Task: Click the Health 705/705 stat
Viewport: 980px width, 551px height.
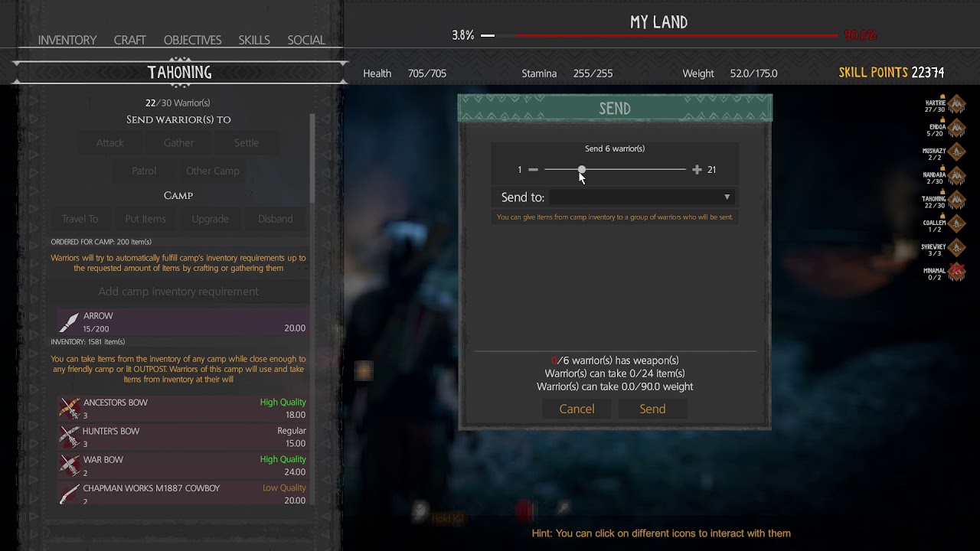Action: click(404, 73)
